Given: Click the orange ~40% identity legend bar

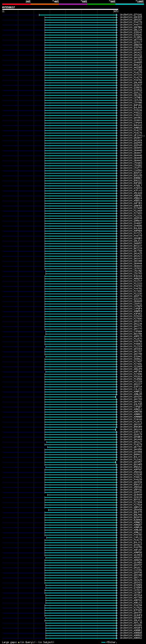Looking at the screenshot, I should point(45,4).
